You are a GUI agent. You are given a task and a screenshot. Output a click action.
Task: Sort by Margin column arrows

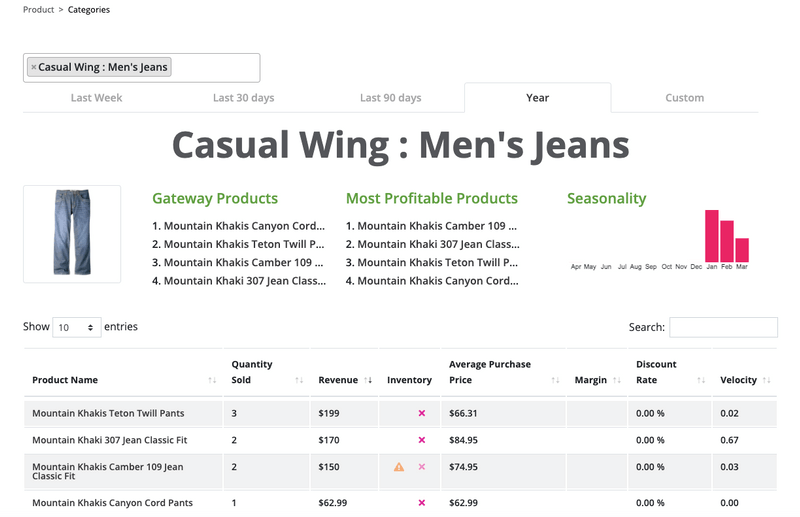[616, 380]
